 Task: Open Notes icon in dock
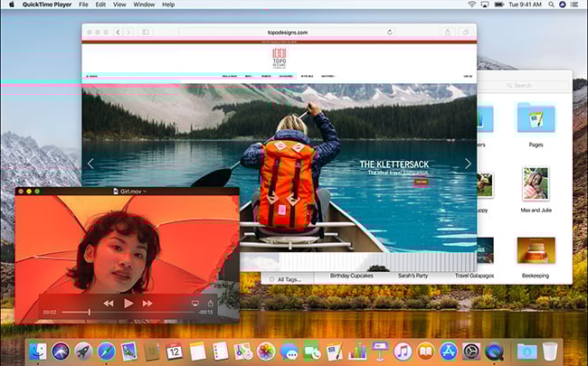(x=197, y=352)
